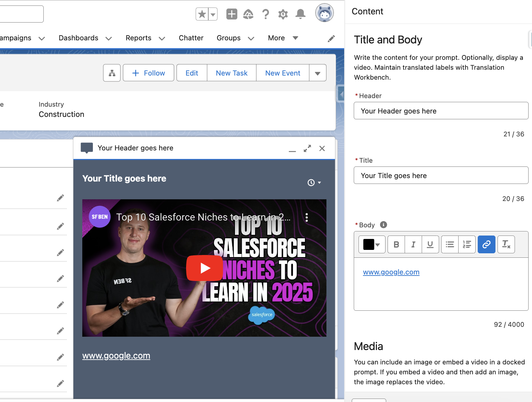Play the Top 10 Salesforce Niches video
Screen dimensions: 532x402
pos(205,268)
